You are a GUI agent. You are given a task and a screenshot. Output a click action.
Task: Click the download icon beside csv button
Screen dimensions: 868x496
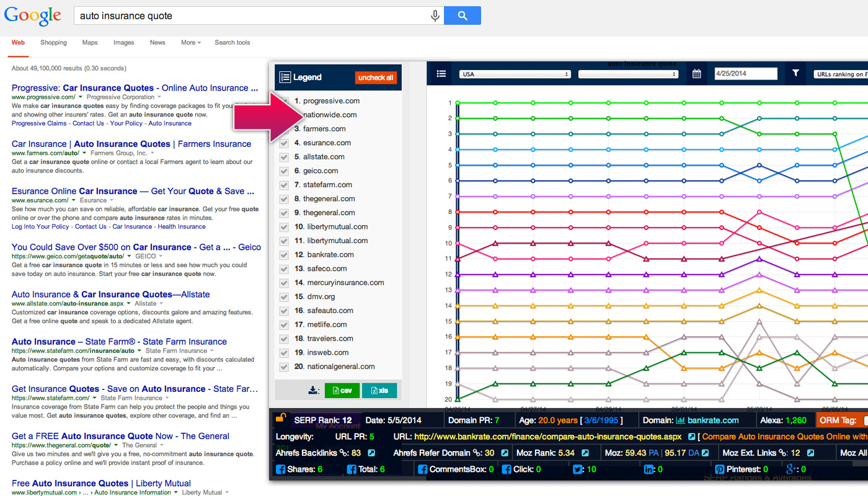coord(314,391)
